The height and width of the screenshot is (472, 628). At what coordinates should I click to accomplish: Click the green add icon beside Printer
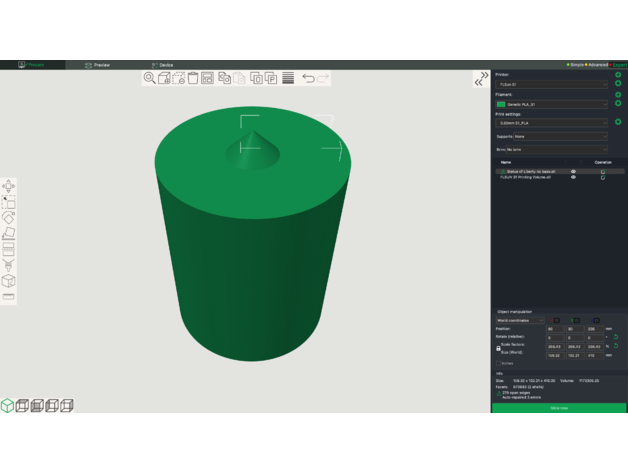[x=618, y=75]
